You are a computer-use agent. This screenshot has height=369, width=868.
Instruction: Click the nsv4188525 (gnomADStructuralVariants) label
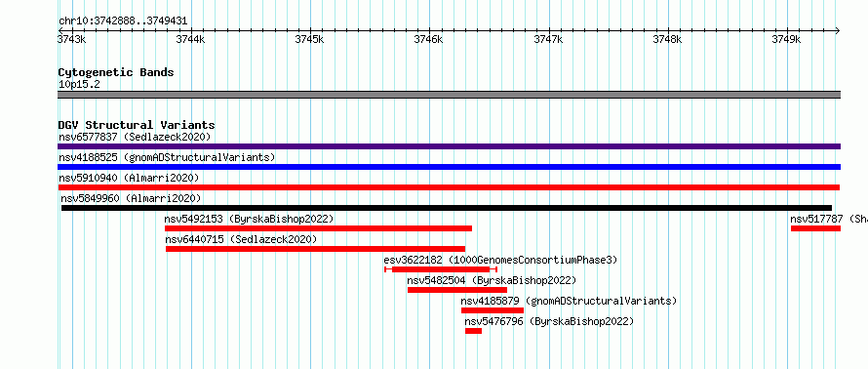pos(167,157)
